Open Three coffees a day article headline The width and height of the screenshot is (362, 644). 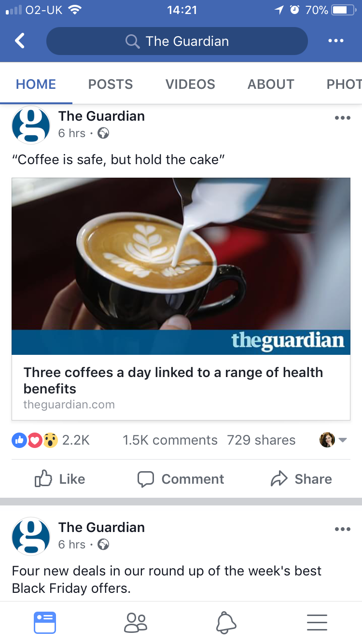click(173, 380)
